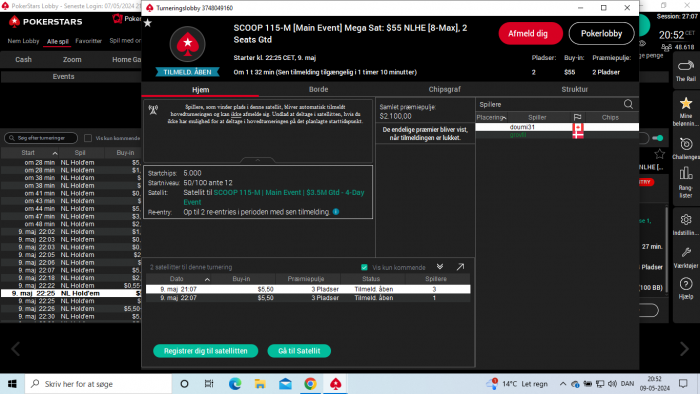
Task: Toggle Vis kun kommende checkbox in main lobby
Action: [88, 138]
